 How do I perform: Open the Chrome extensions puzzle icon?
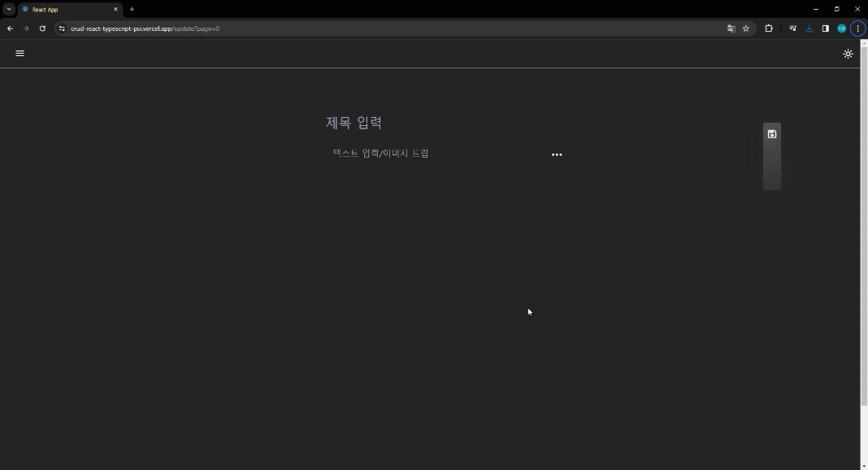tap(768, 28)
